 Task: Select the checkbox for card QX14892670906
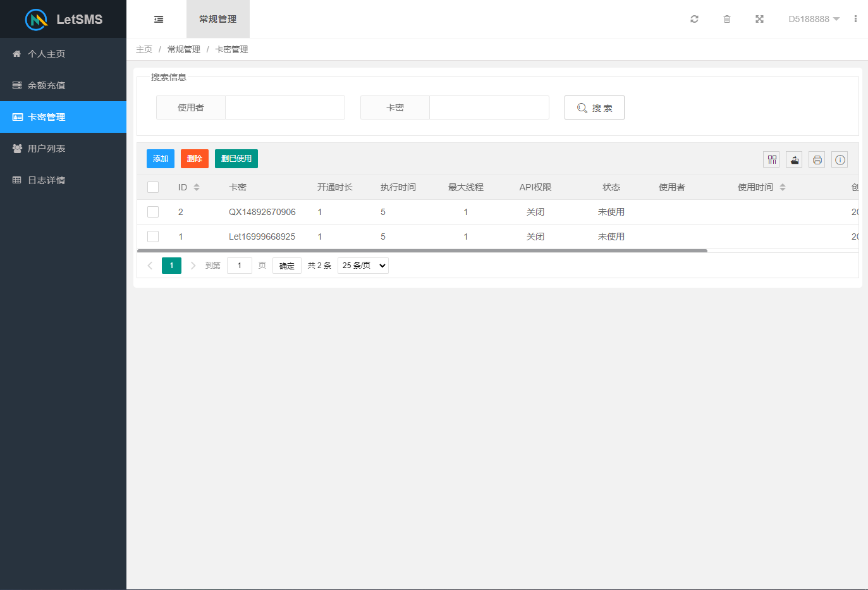pos(152,211)
